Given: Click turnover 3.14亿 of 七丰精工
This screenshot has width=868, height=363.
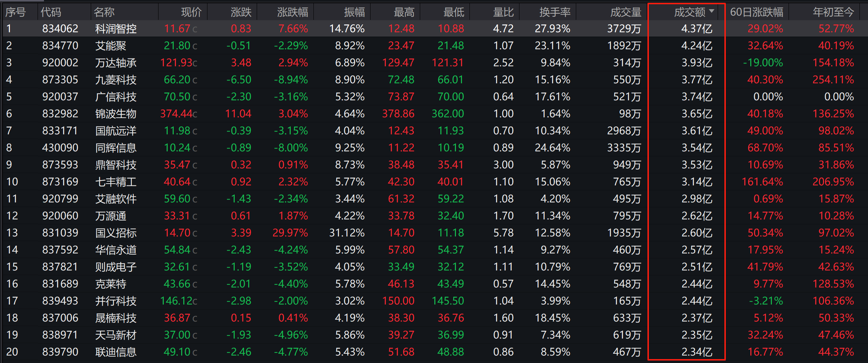Looking at the screenshot, I should (x=697, y=181).
